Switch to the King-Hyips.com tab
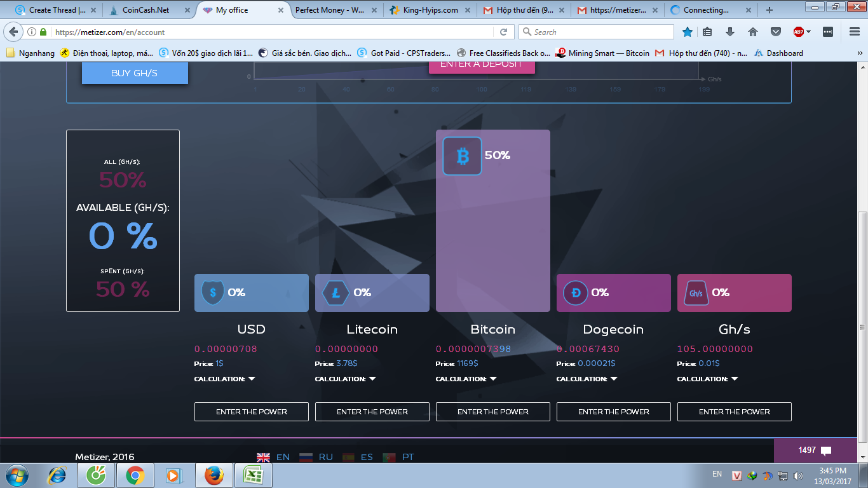 pyautogui.click(x=430, y=10)
